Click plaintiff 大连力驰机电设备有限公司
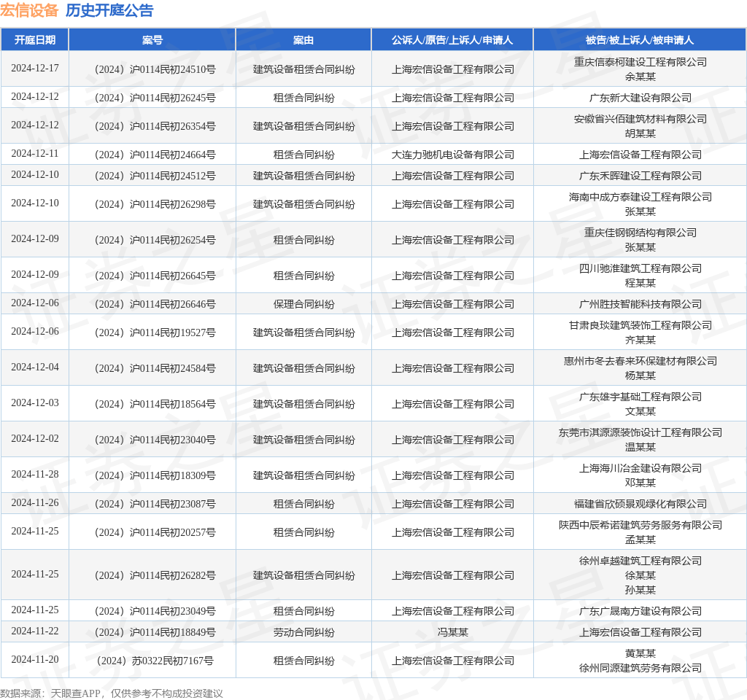 click(x=452, y=155)
